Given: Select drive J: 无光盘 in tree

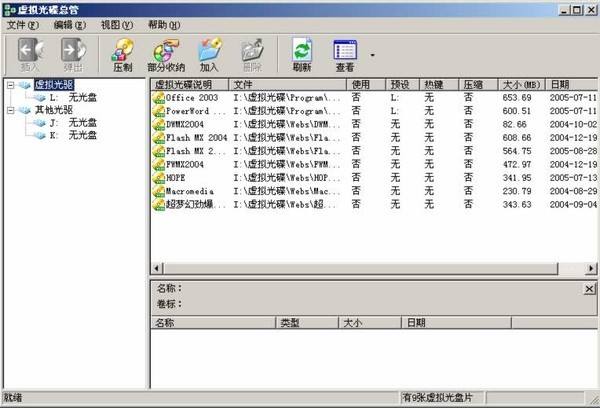Looking at the screenshot, I should (73, 123).
